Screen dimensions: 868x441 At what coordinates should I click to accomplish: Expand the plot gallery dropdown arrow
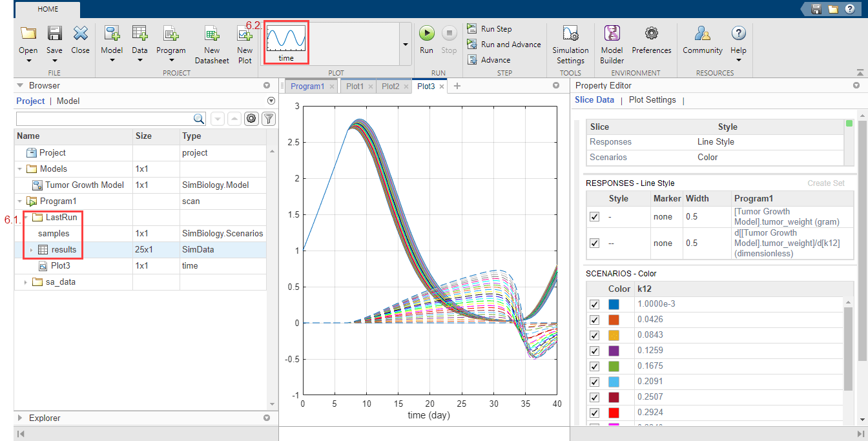[x=406, y=45]
